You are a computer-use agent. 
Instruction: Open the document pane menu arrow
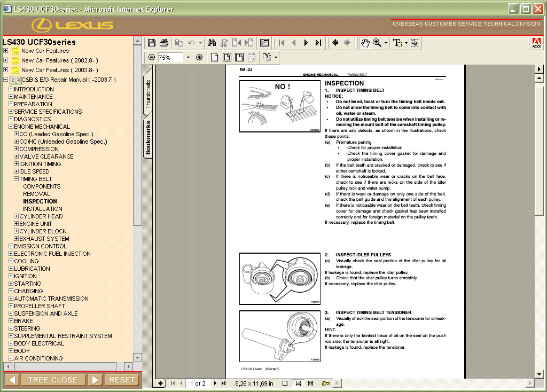coord(539,69)
